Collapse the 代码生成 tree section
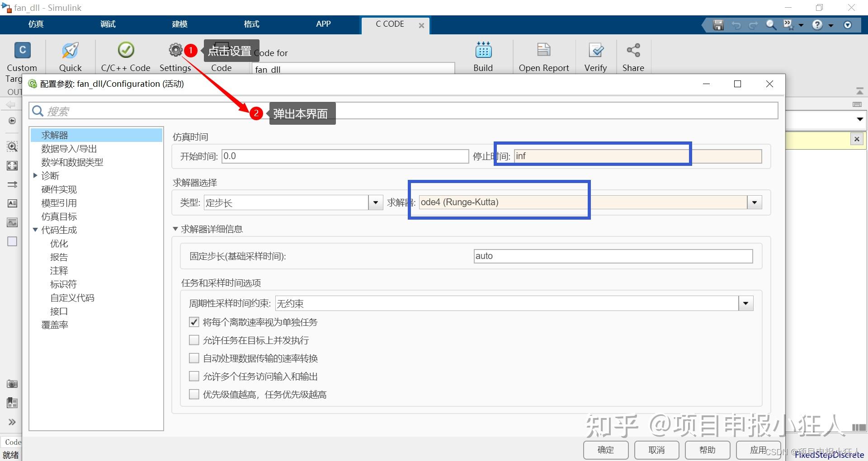The height and width of the screenshot is (461, 868). point(35,230)
